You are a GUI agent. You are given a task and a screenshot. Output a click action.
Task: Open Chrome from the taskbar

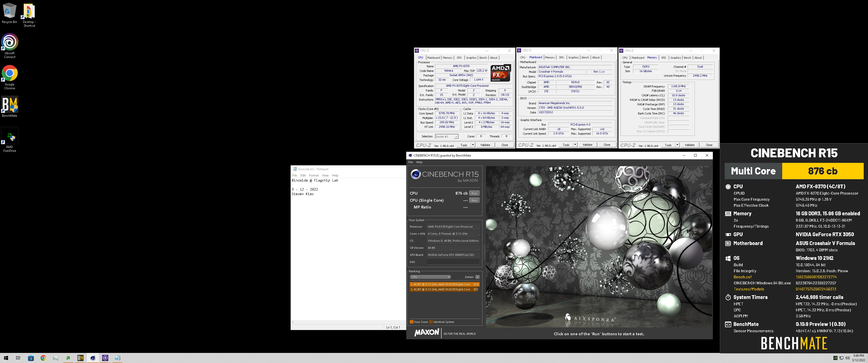point(43,358)
